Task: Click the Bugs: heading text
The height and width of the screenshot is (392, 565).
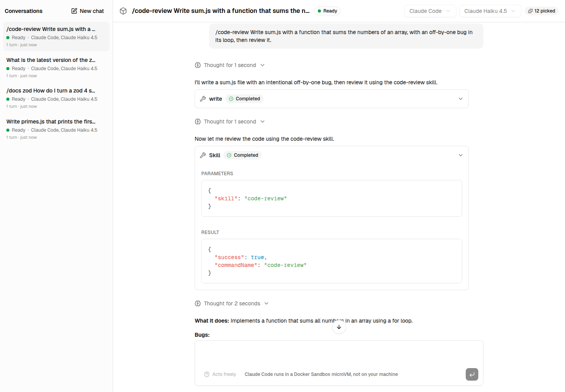Action: (x=202, y=335)
